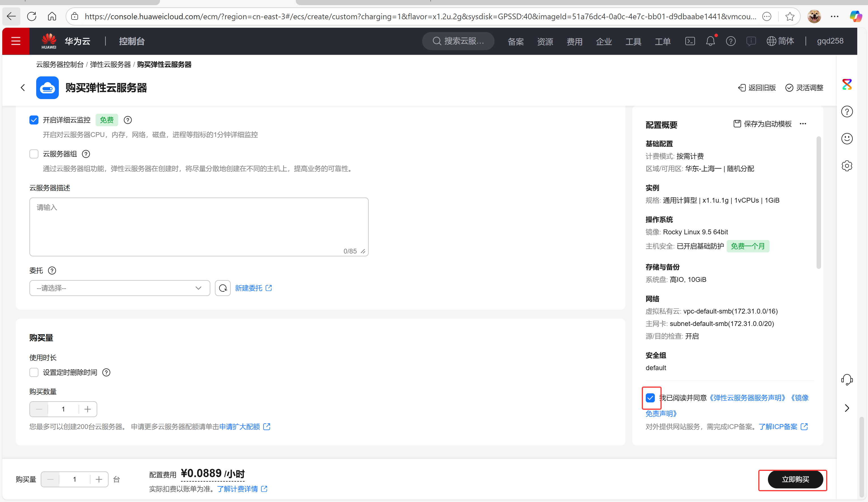The width and height of the screenshot is (868, 502).
Task: Open the 备案 menu
Action: click(x=516, y=41)
